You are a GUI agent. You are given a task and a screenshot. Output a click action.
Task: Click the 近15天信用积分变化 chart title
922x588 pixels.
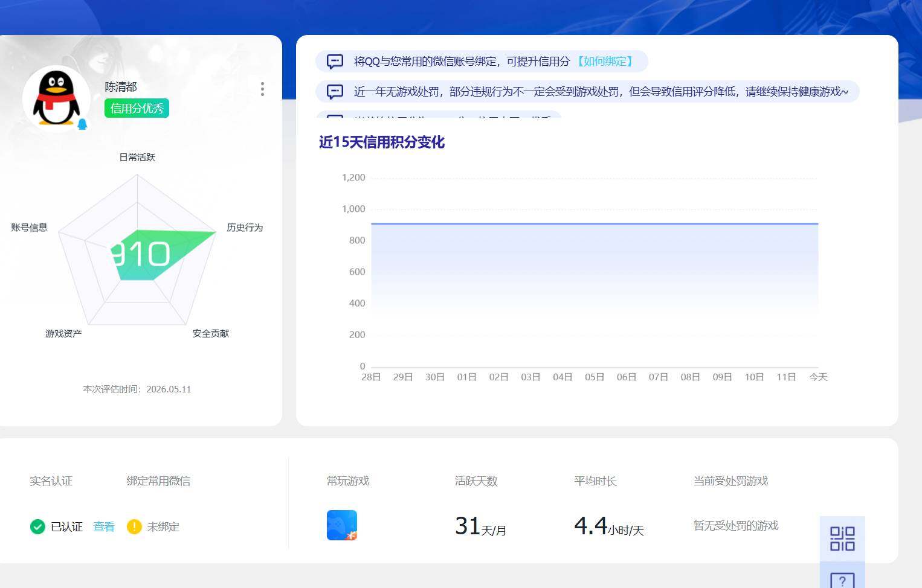(x=382, y=142)
